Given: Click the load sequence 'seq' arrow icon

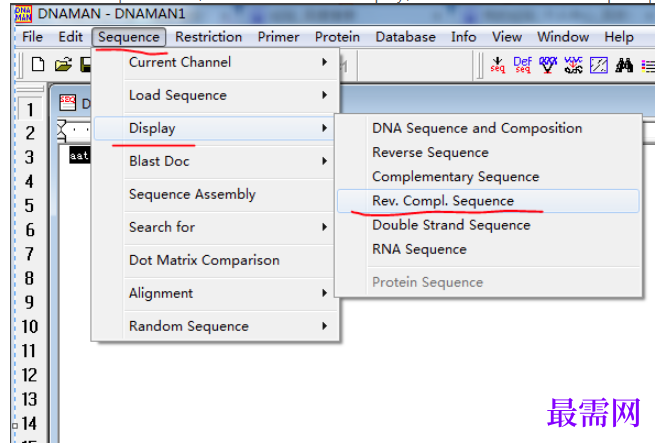Looking at the screenshot, I should 497,65.
